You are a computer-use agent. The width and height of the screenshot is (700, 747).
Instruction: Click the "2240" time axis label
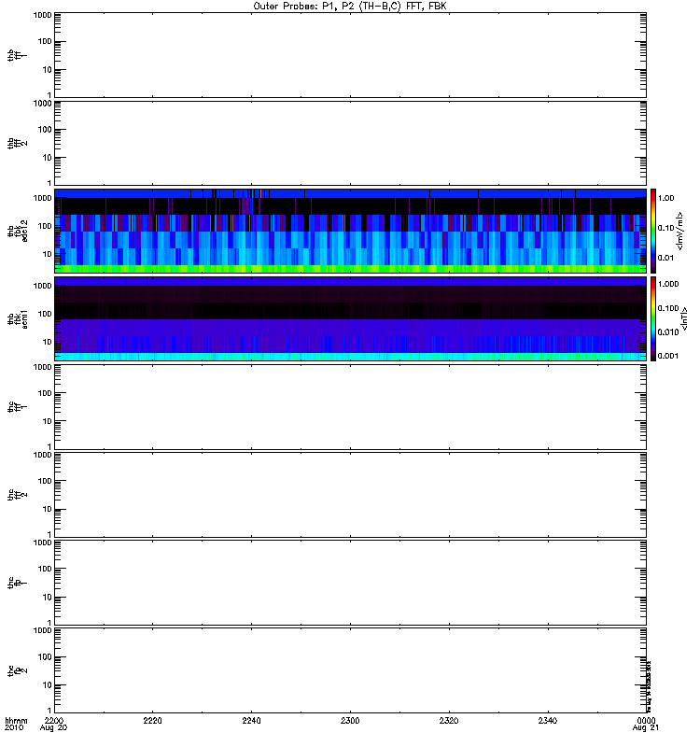(251, 721)
